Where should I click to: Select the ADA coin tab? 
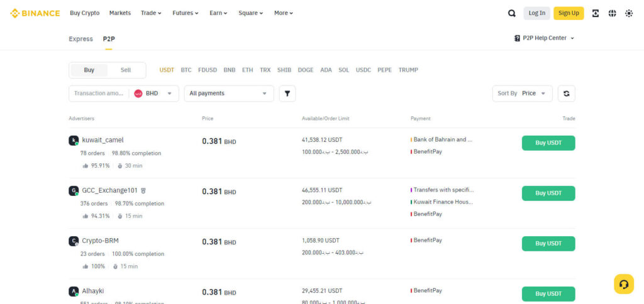(326, 70)
